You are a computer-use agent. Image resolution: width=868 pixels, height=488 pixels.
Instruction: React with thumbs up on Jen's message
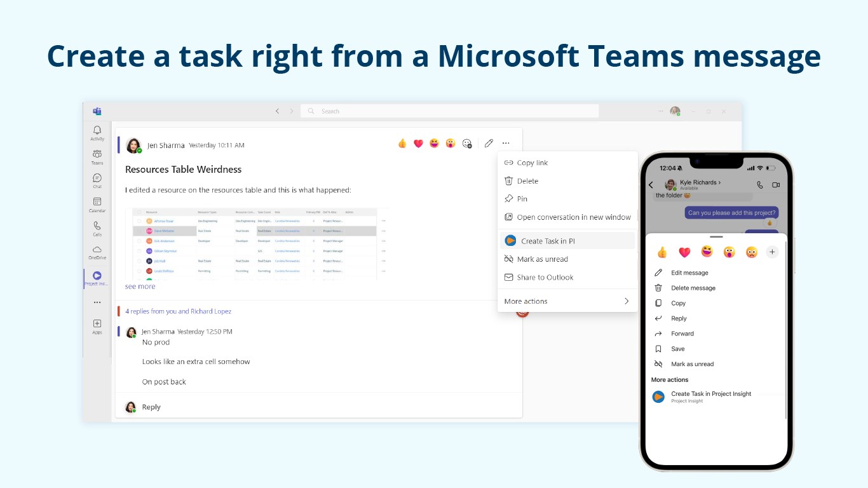pos(402,144)
